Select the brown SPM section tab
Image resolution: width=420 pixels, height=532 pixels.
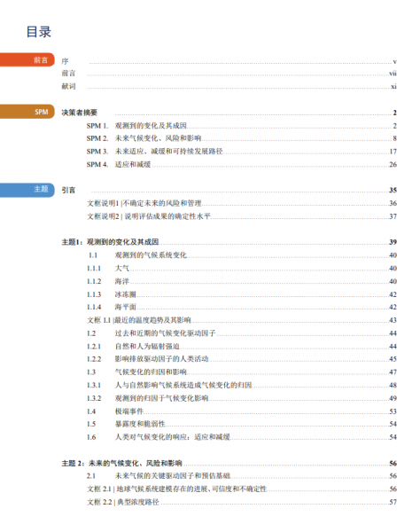27,112
